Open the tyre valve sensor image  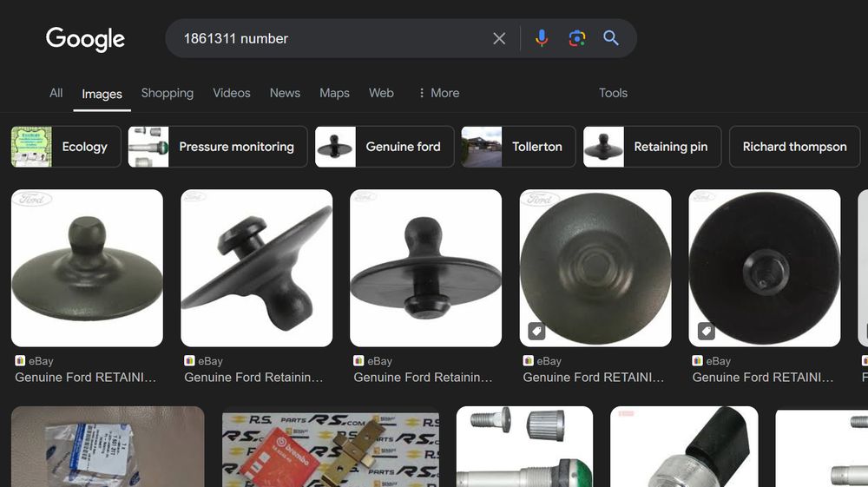tap(524, 446)
